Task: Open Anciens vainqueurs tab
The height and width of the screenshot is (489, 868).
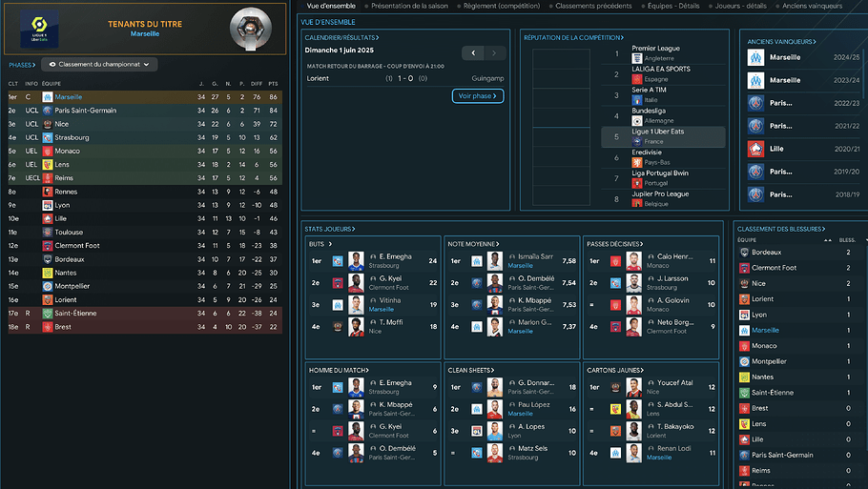Action: tap(812, 6)
